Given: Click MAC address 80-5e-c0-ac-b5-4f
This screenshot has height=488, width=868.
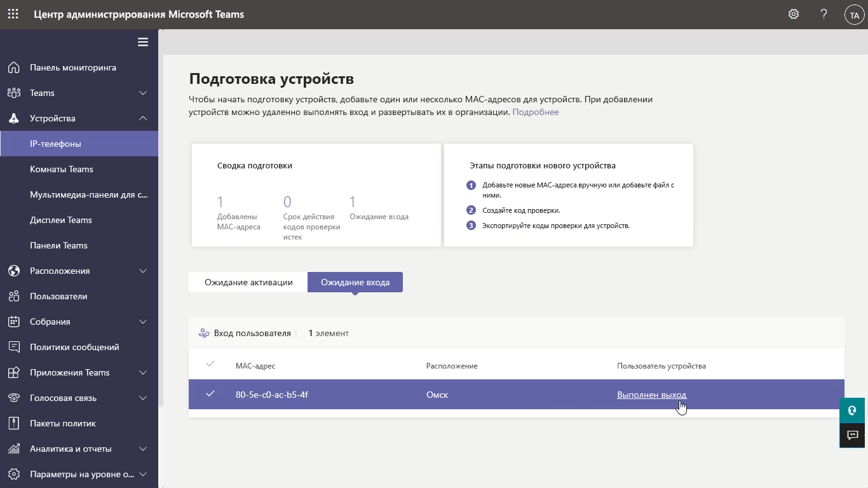Looking at the screenshot, I should (271, 395).
